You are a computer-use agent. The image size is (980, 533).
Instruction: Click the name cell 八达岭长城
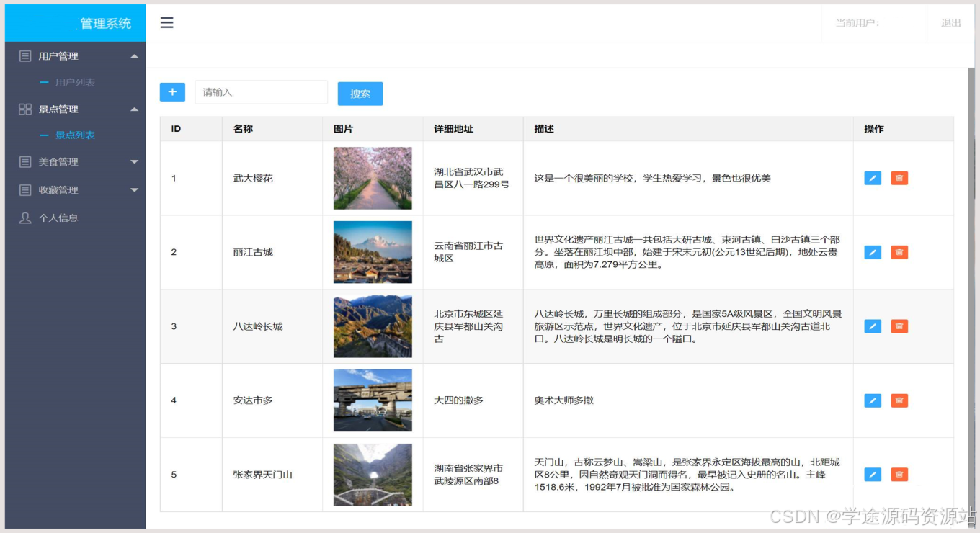tap(258, 326)
